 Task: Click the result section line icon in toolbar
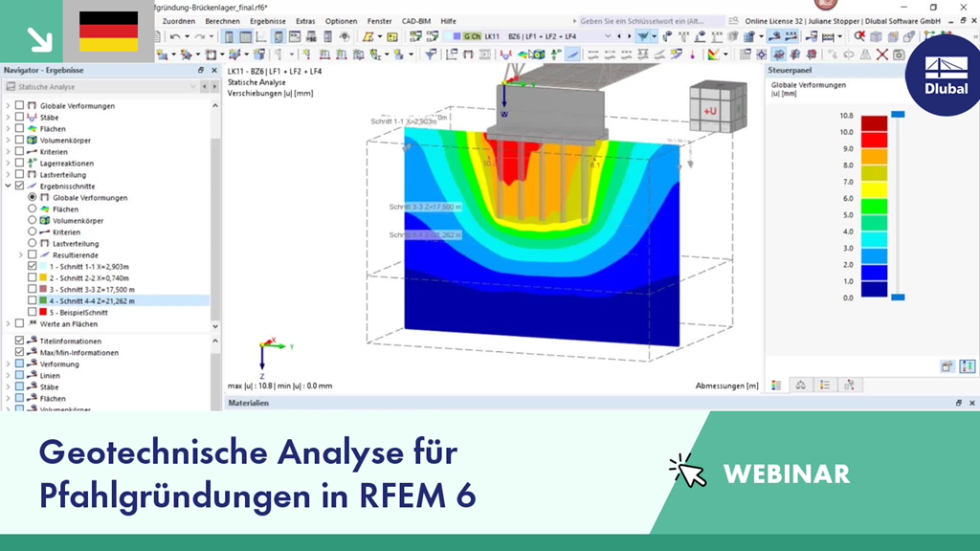tap(572, 55)
